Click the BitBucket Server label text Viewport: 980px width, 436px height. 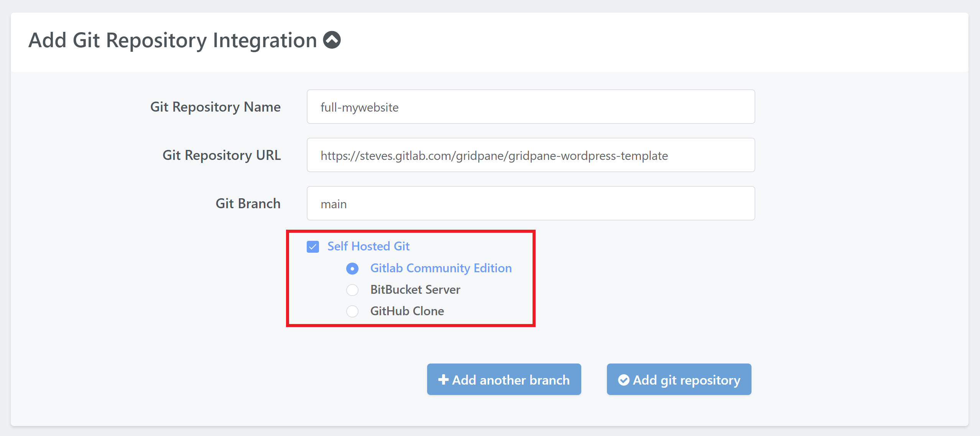(415, 290)
